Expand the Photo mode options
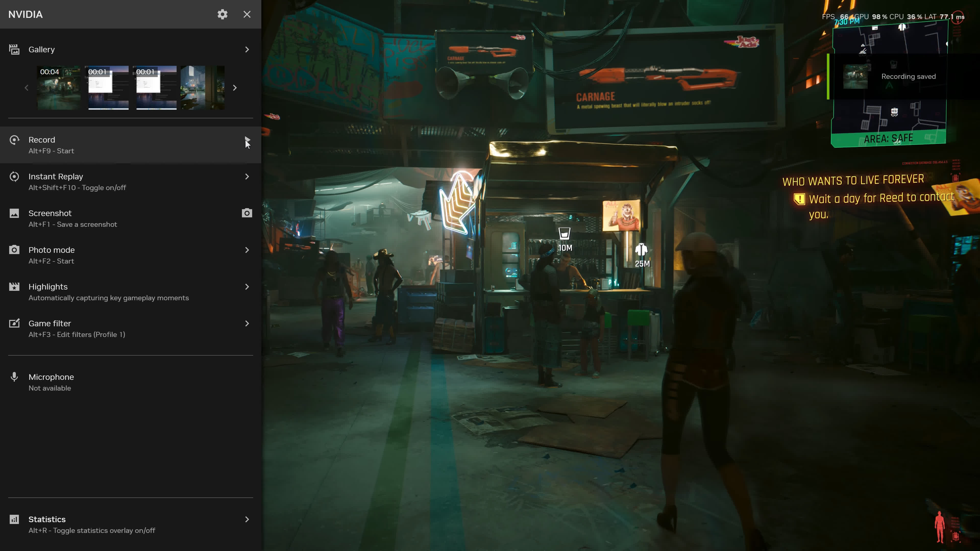 247,250
